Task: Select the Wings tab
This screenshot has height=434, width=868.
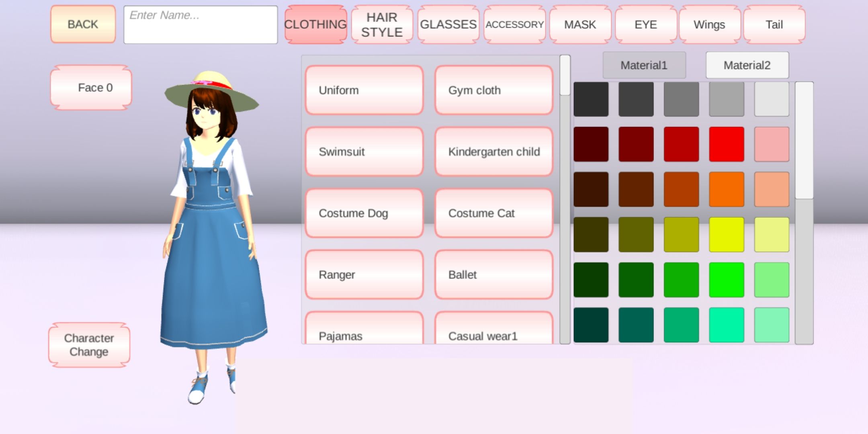Action: coord(709,25)
